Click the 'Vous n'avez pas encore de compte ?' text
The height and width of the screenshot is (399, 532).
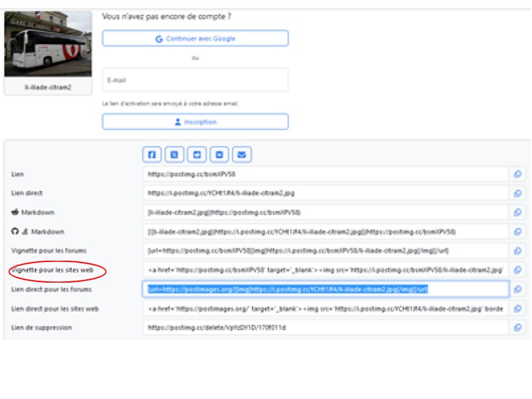point(167,16)
